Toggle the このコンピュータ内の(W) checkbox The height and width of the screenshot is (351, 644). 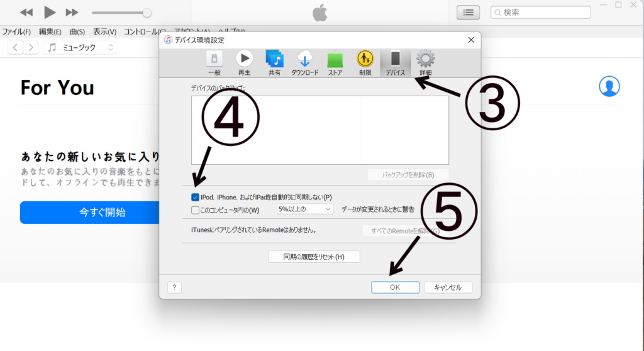[x=195, y=210]
